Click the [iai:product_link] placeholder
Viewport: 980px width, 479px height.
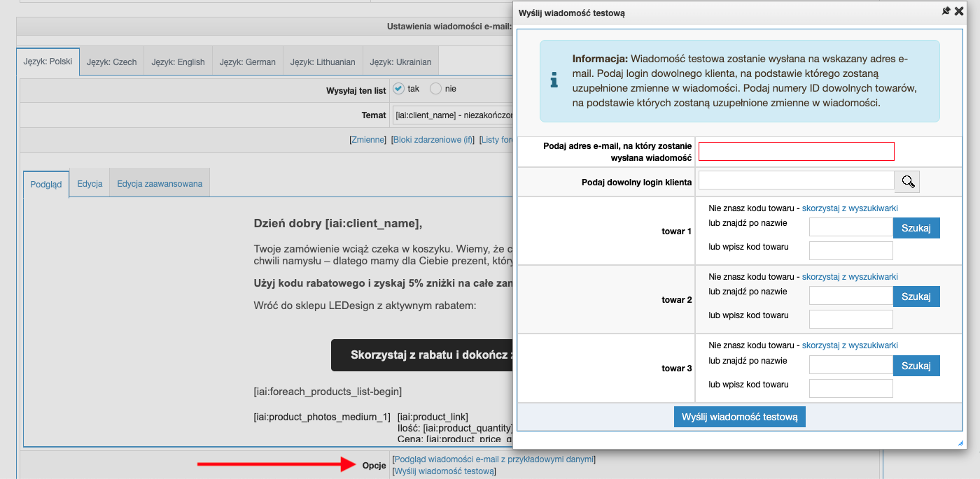coord(433,417)
